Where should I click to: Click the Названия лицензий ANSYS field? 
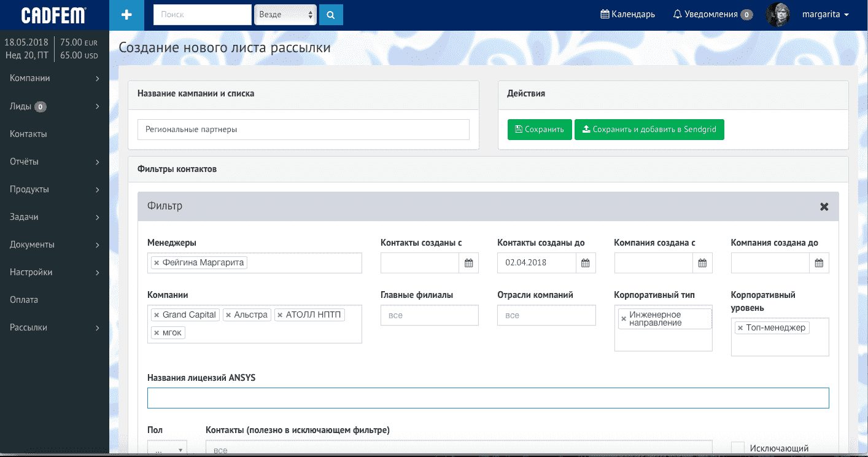coord(488,398)
